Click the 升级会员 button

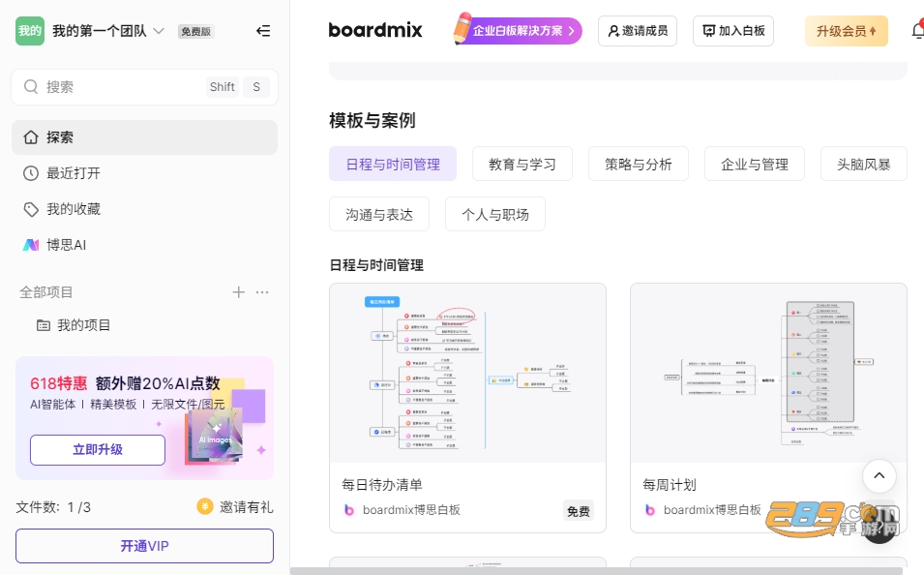(x=847, y=31)
